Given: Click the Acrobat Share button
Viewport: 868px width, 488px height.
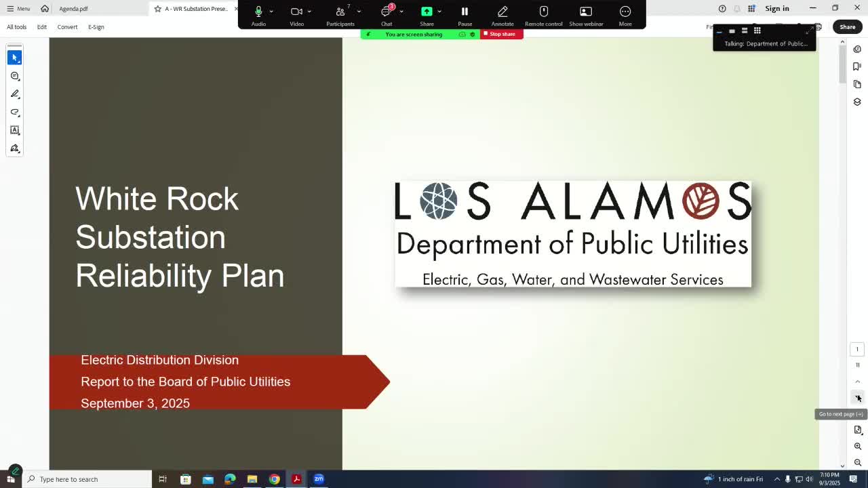Looking at the screenshot, I should click(x=848, y=27).
